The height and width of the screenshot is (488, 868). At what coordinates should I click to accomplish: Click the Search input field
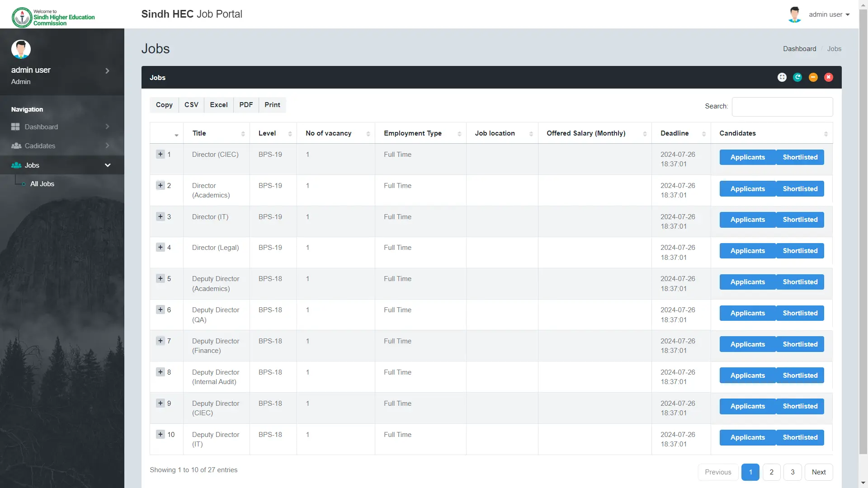tap(782, 107)
